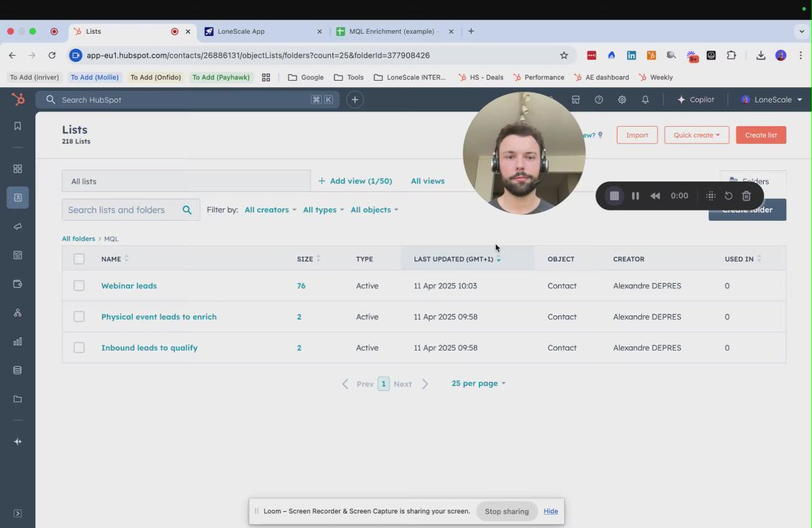The width and height of the screenshot is (812, 528).
Task: Toggle the select-all checkbox in table header
Action: pos(78,259)
